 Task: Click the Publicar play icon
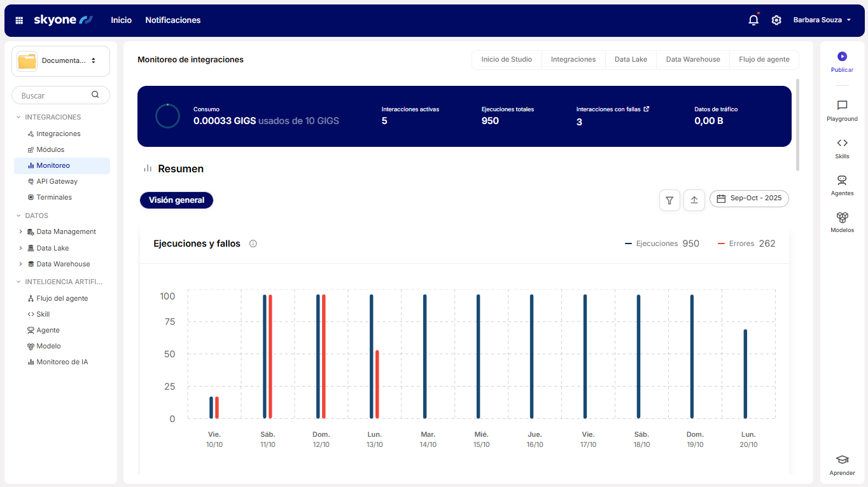coord(842,57)
